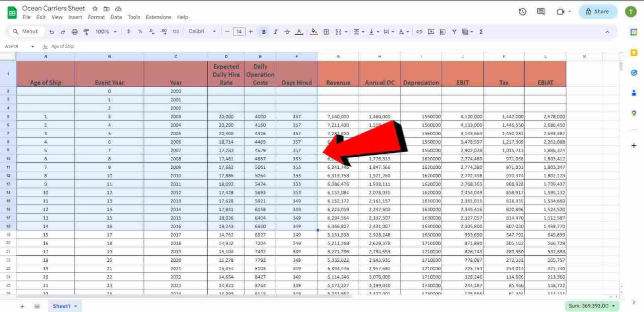Format selection as percent
The image size is (644, 312).
pyautogui.click(x=139, y=31)
